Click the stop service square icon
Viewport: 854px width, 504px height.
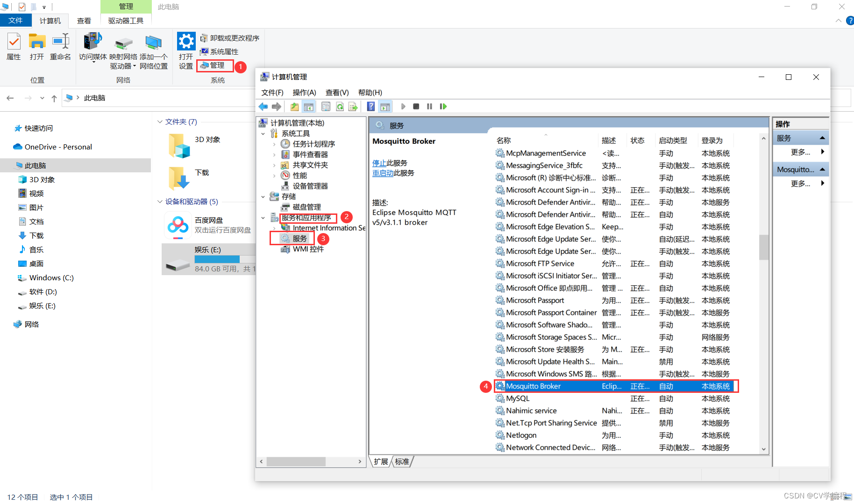click(x=416, y=106)
